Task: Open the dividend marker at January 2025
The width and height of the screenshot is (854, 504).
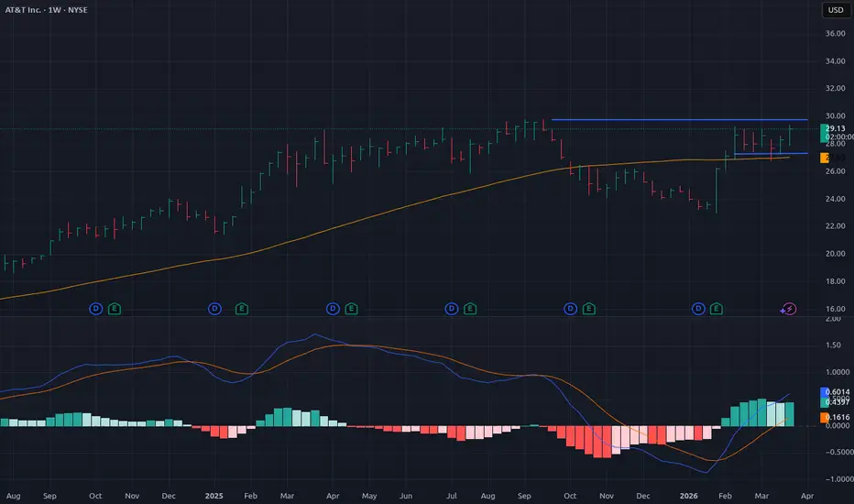Action: click(214, 309)
